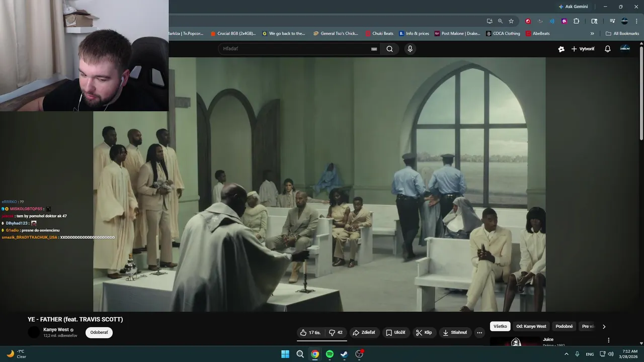Select the partially hidden Pre vás chip
The width and height of the screenshot is (644, 362).
588,326
